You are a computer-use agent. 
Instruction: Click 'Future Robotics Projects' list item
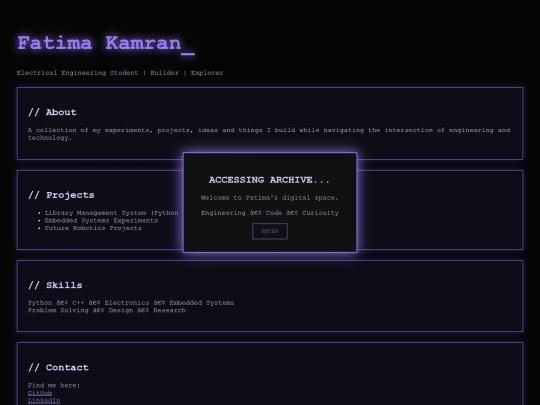[93, 228]
